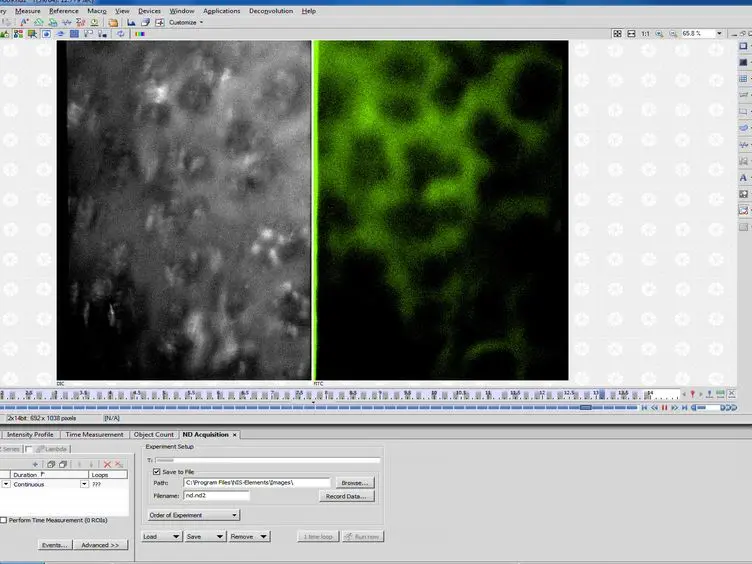Click the sigma statistics icon in top toolbar
The image size is (752, 564).
pyautogui.click(x=81, y=22)
